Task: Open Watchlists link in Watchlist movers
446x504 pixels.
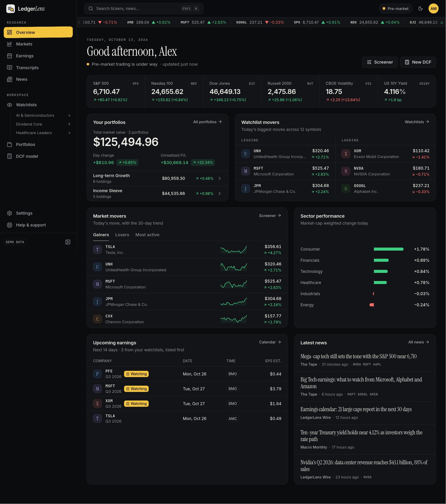Action: [x=417, y=122]
